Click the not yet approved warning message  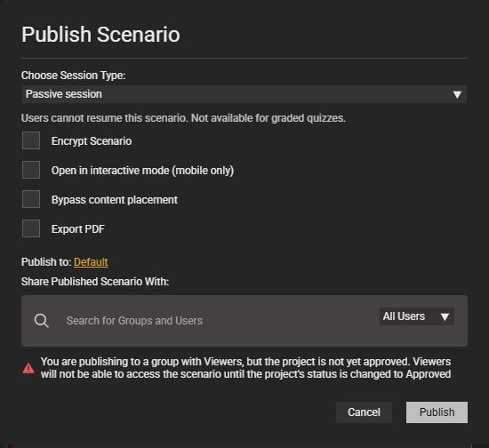click(x=245, y=368)
